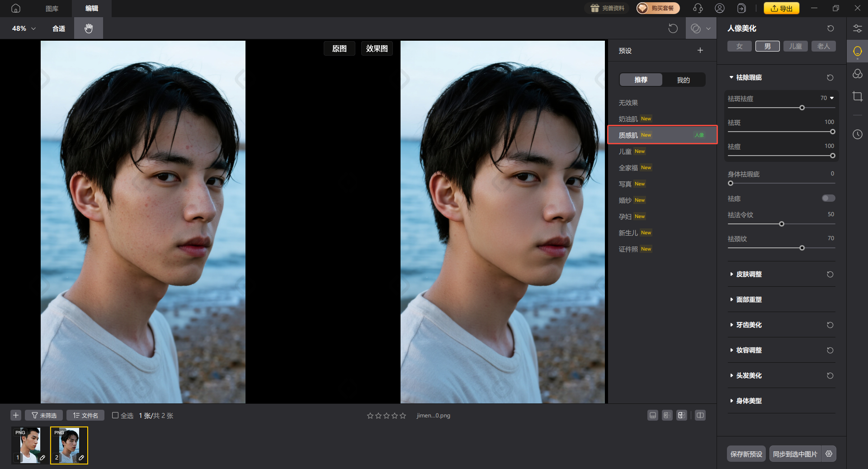Select the hand pan tool

click(x=89, y=28)
